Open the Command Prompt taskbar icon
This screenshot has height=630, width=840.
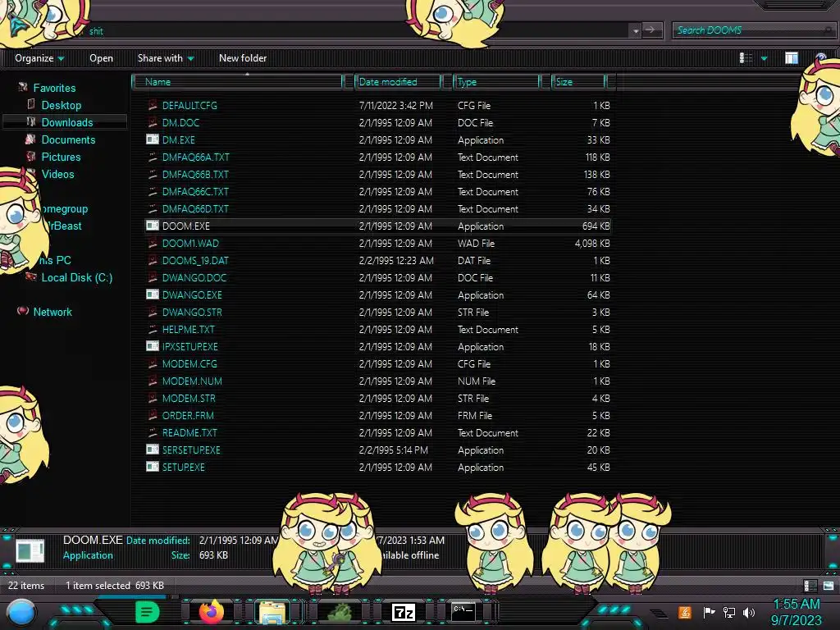[x=463, y=611]
